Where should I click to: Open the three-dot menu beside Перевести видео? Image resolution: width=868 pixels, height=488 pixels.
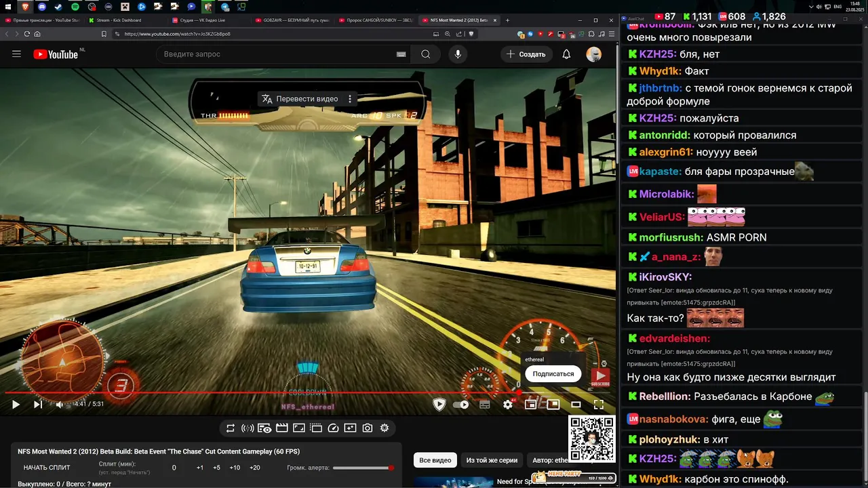(x=350, y=99)
